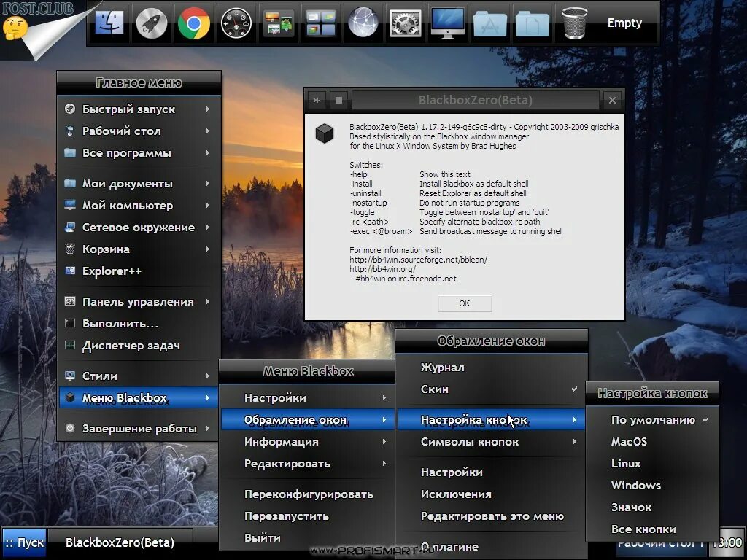
Task: Open the network globe dock icon
Action: 363,23
